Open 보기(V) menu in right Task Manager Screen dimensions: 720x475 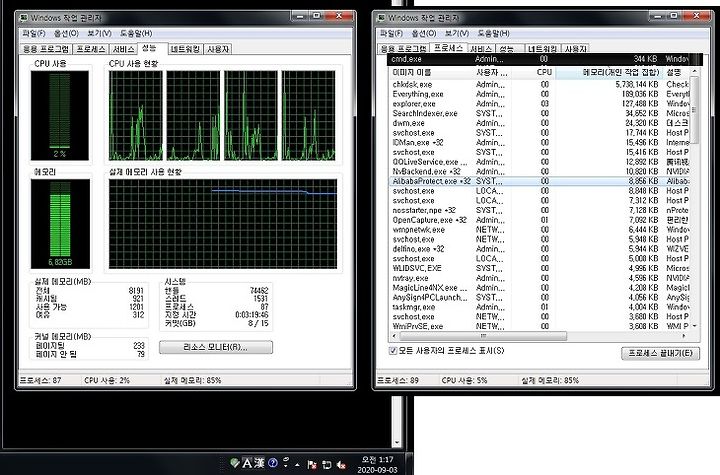point(456,34)
